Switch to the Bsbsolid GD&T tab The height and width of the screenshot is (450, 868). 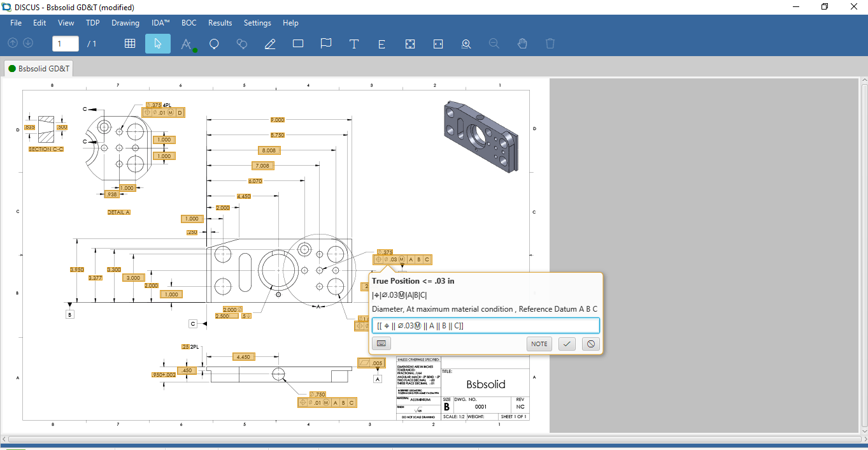[43, 68]
